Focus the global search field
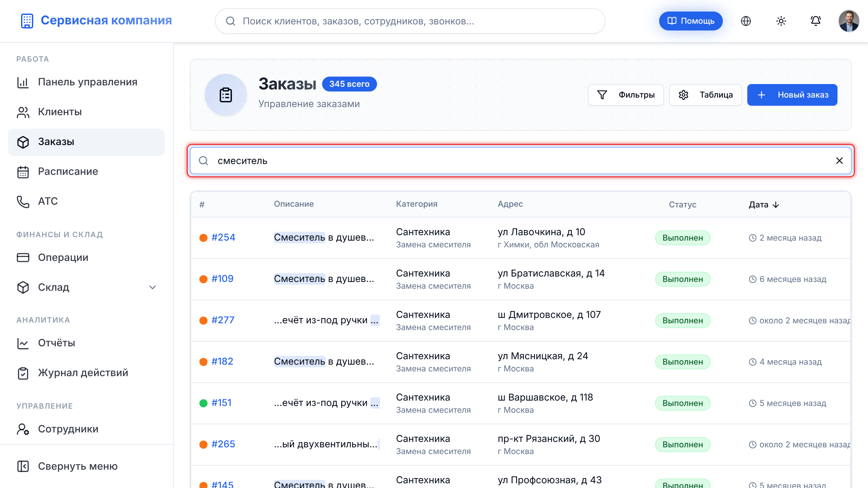The height and width of the screenshot is (488, 868). [410, 21]
